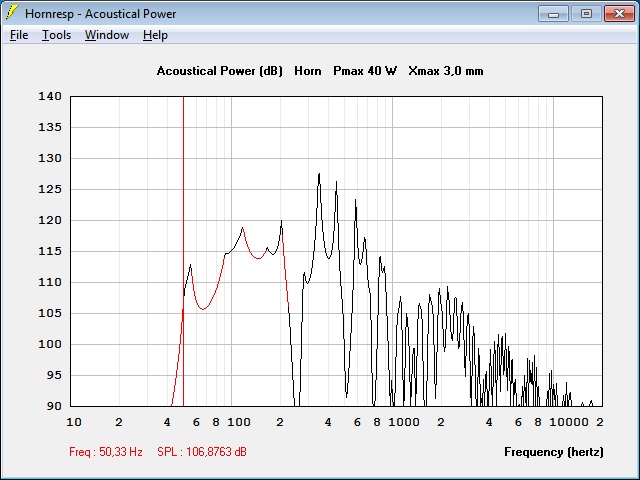Open the Tools menu
This screenshot has width=640, height=480.
coord(56,35)
